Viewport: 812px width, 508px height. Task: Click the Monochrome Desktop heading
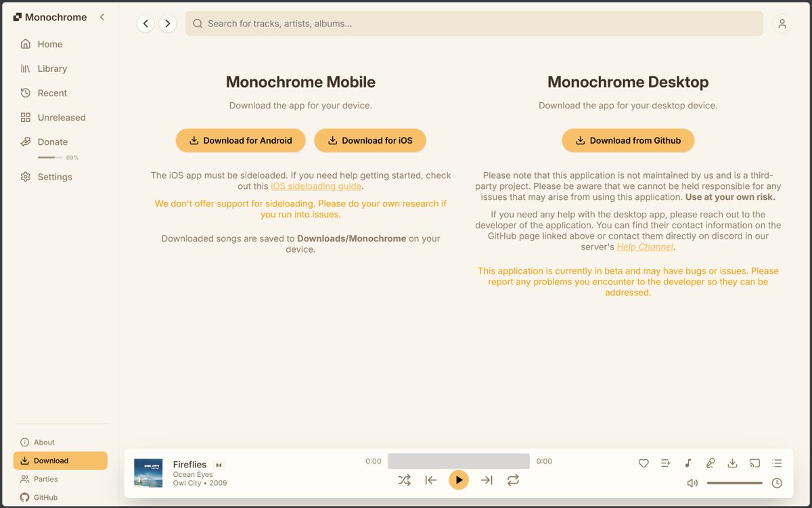click(x=628, y=82)
